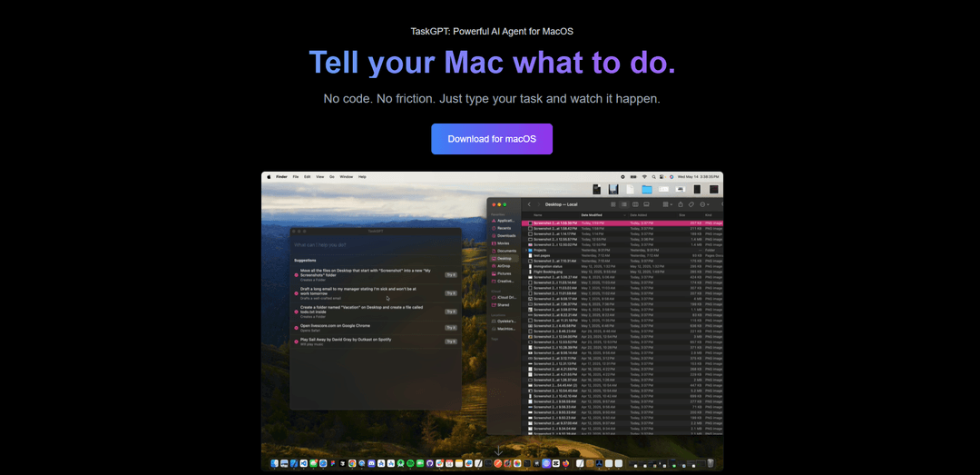Switch Finder to icon view
This screenshot has width=980, height=475.
coord(613,204)
